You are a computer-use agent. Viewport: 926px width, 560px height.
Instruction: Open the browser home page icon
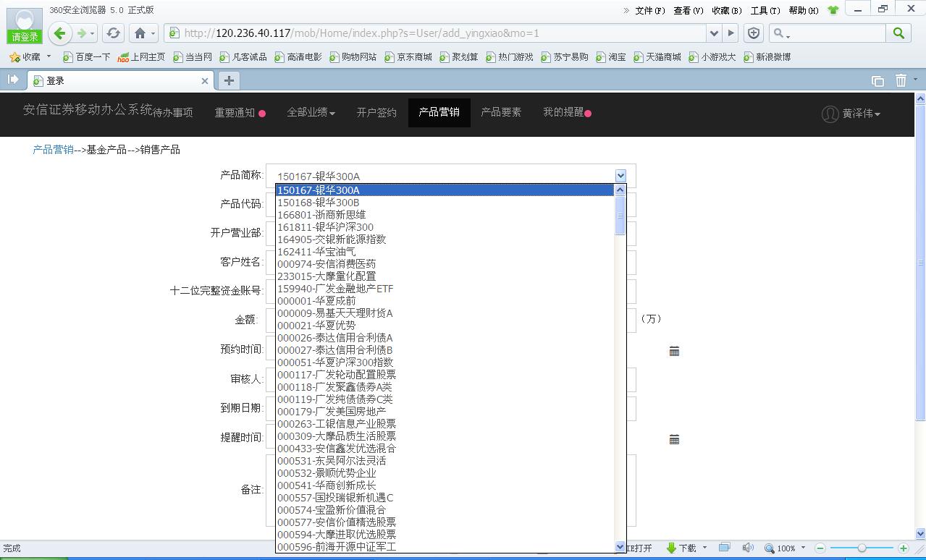pos(140,33)
